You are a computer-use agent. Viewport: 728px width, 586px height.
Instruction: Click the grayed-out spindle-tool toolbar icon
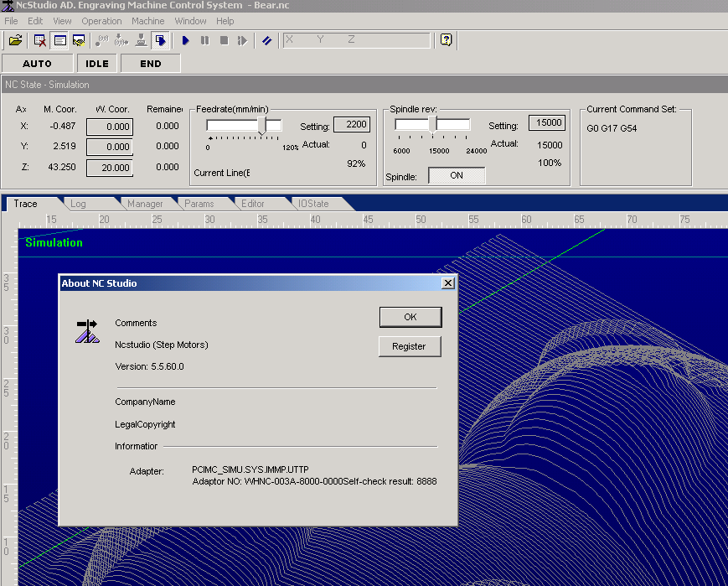click(x=141, y=40)
